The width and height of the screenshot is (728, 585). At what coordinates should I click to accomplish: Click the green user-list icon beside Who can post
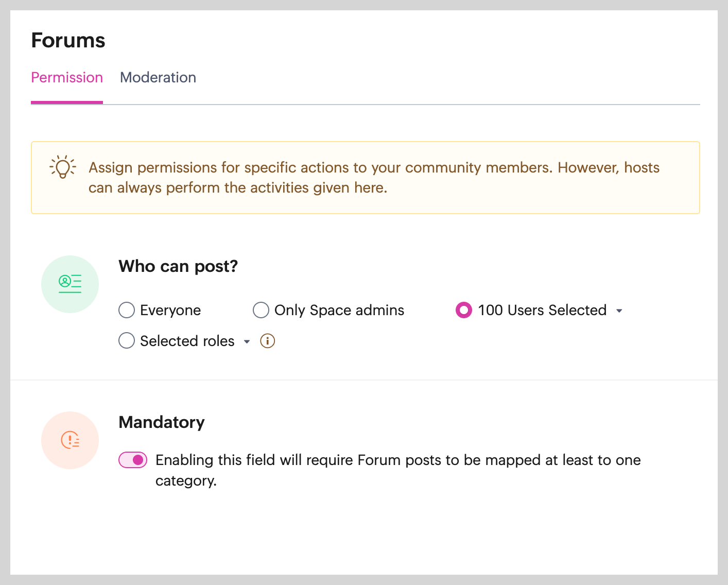[x=70, y=284]
